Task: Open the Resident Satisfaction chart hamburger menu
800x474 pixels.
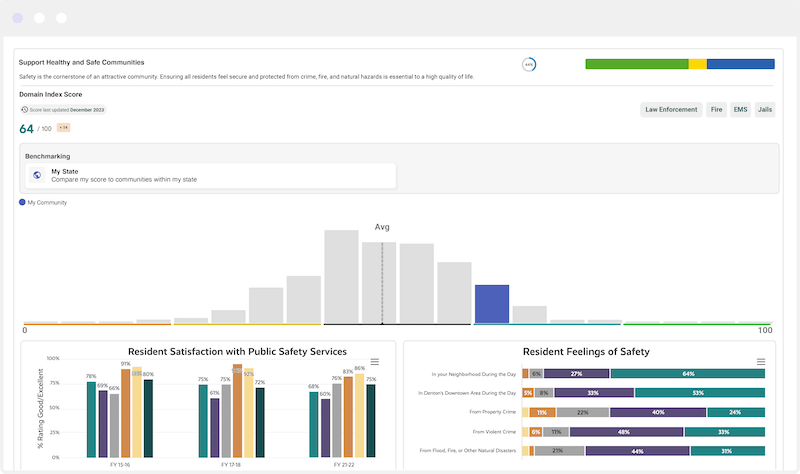Action: point(374,362)
